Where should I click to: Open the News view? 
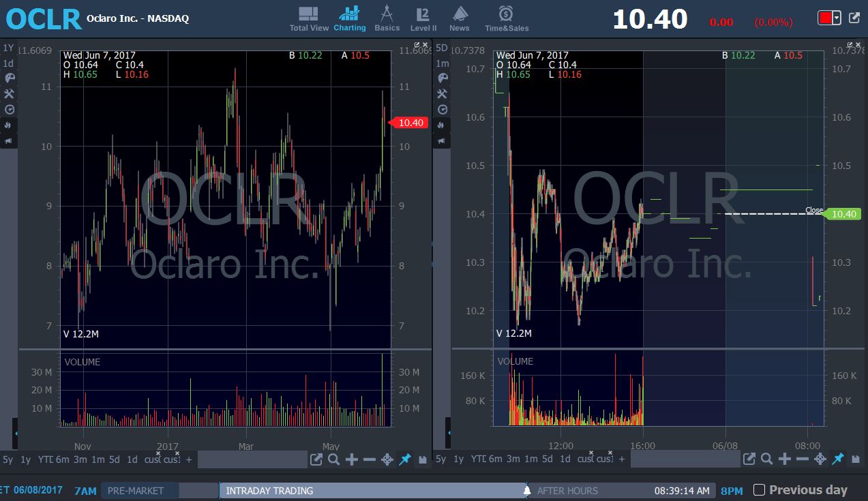pyautogui.click(x=460, y=18)
